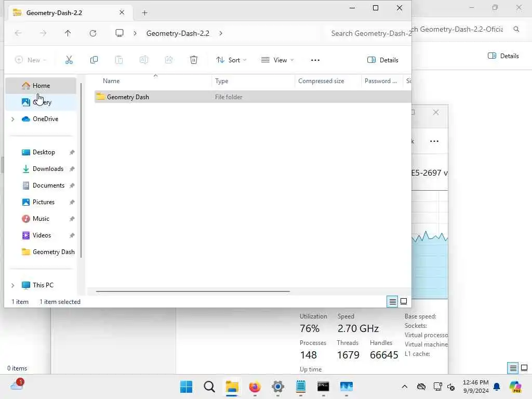This screenshot has height=399, width=532.
Task: Click the Compressed size column header
Action: [x=321, y=81]
